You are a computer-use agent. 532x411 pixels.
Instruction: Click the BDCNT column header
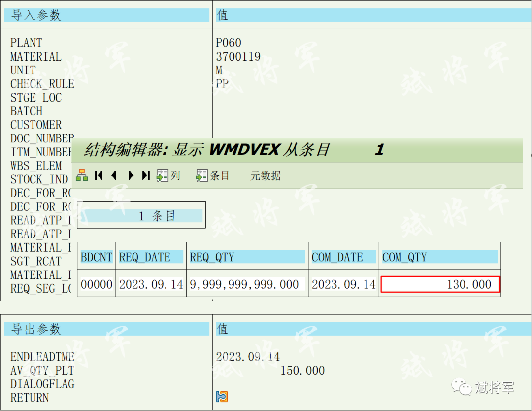click(x=97, y=257)
